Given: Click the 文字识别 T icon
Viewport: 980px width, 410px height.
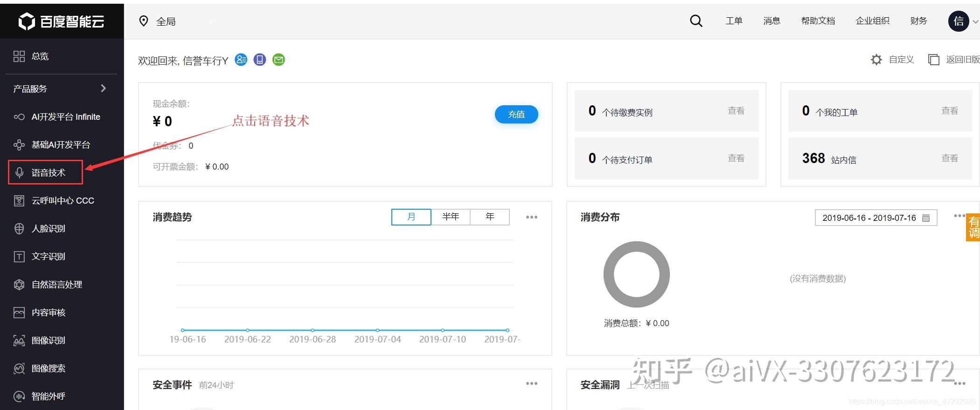Looking at the screenshot, I should pos(19,257).
